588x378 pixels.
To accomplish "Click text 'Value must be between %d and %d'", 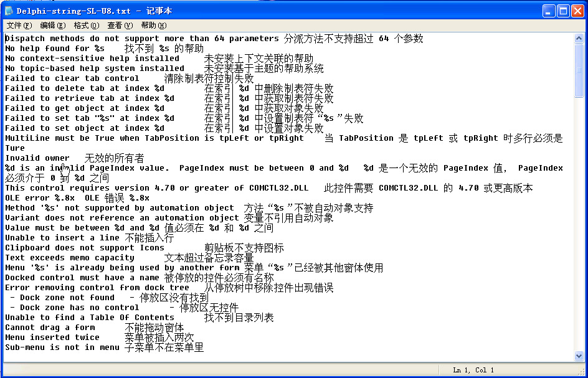I will [x=82, y=228].
